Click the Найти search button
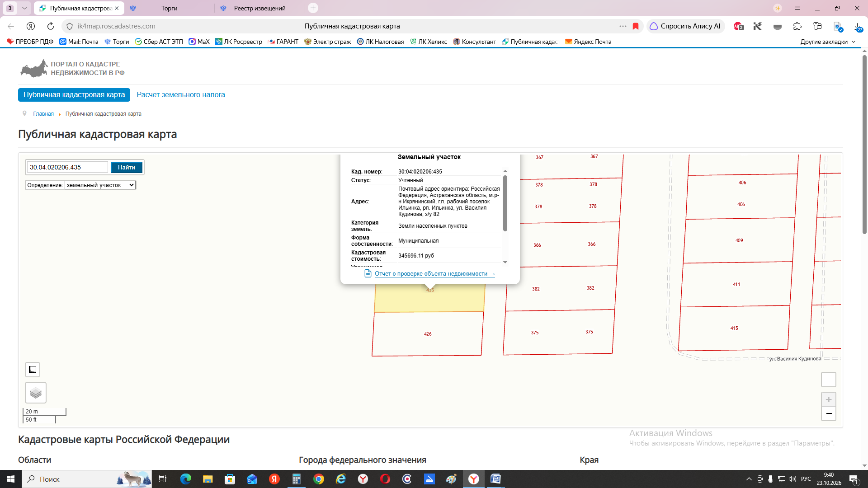The image size is (868, 488). pyautogui.click(x=127, y=167)
